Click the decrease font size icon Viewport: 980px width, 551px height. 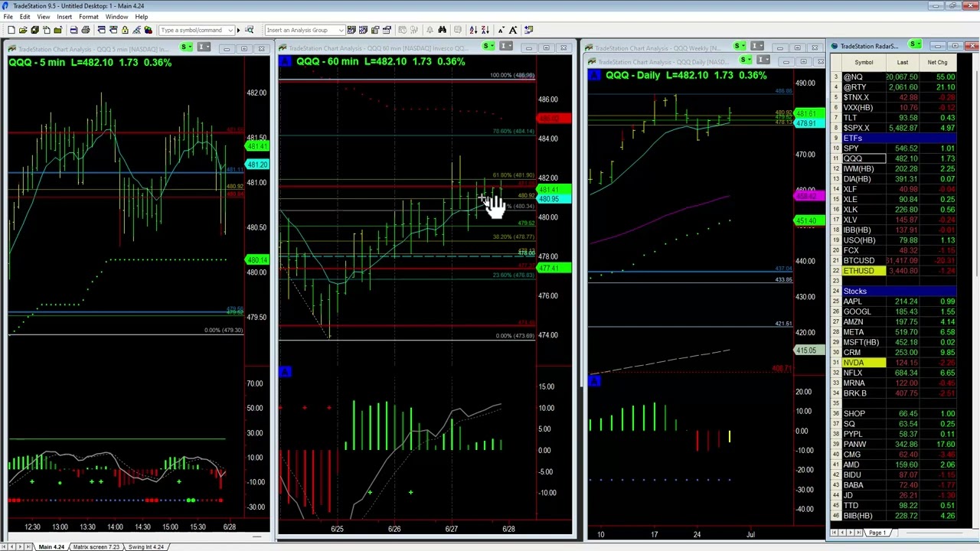point(501,30)
